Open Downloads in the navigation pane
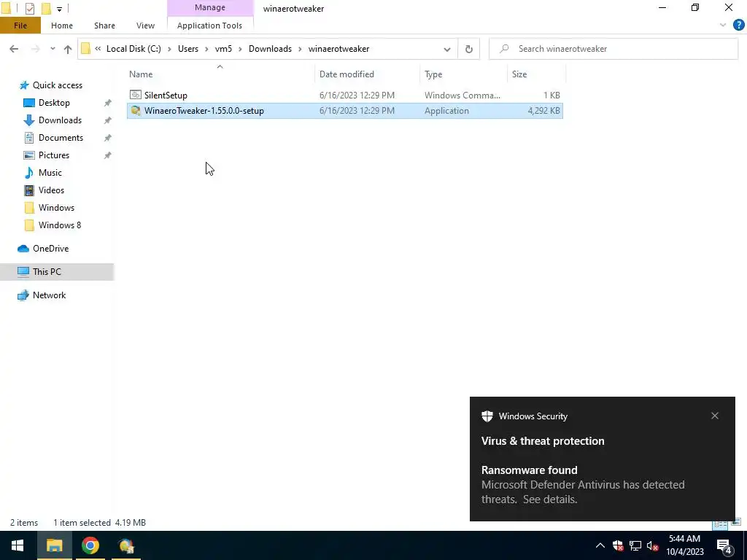 [60, 120]
